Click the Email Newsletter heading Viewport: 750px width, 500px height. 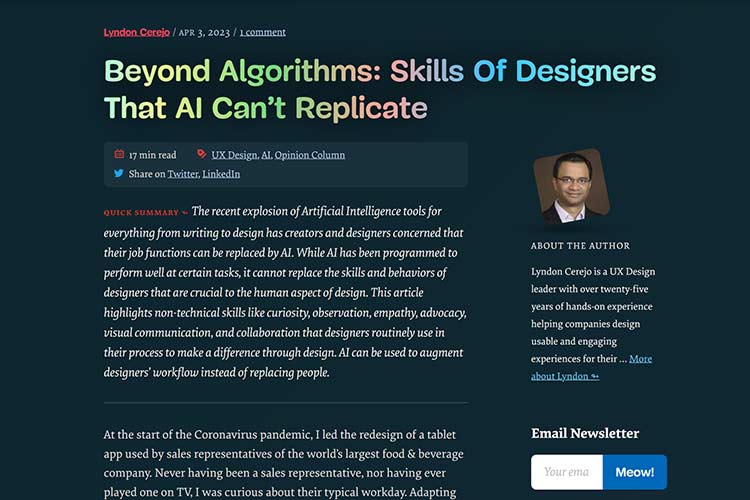[585, 433]
